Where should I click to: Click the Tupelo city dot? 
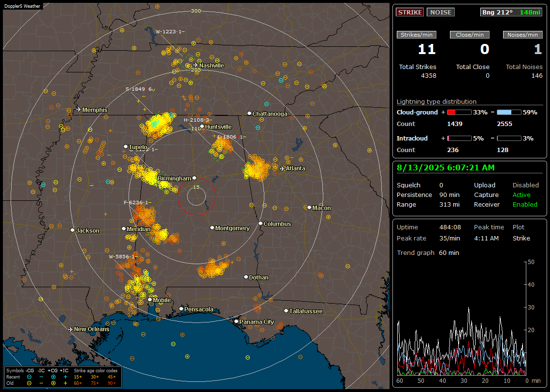pos(126,146)
